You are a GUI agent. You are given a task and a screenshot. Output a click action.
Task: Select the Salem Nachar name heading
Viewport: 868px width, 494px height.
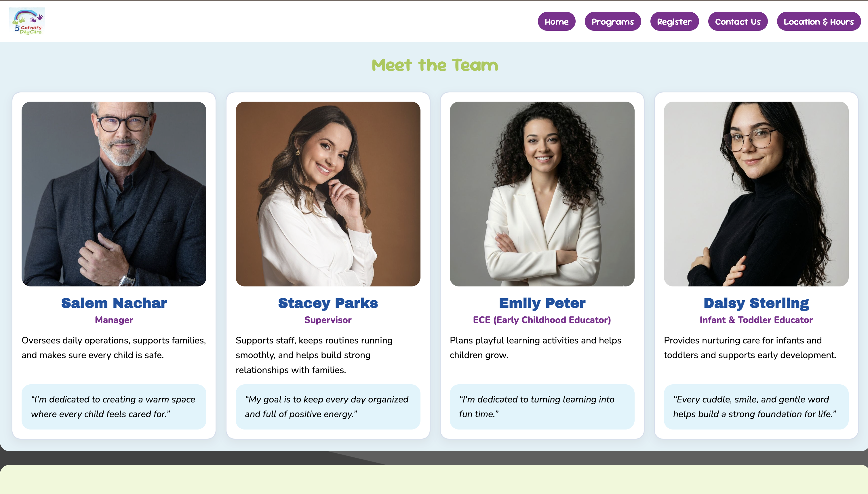tap(114, 303)
